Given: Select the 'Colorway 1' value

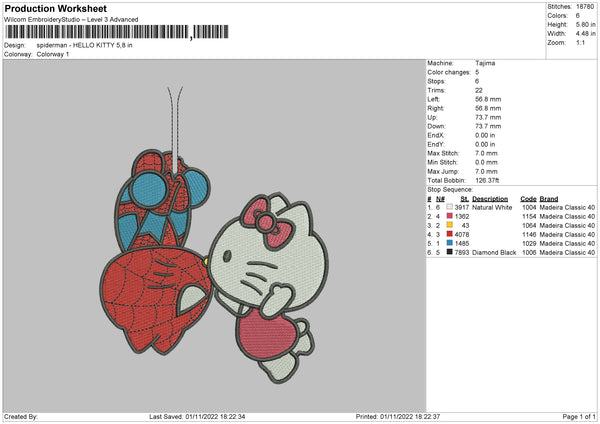Looking at the screenshot, I should point(53,54).
